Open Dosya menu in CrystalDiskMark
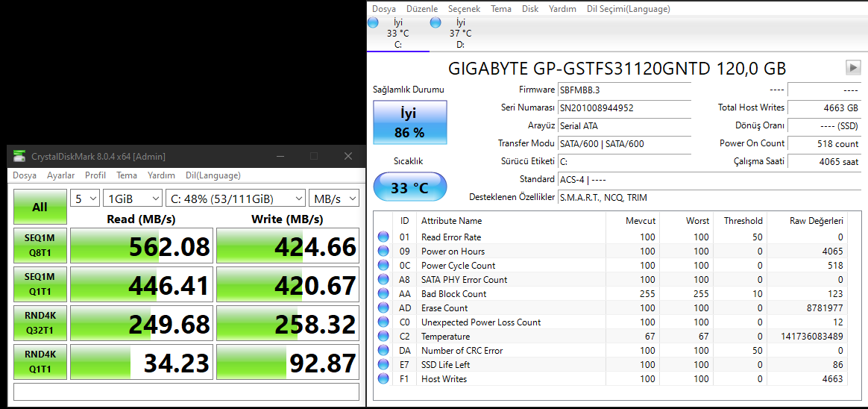Image resolution: width=868 pixels, height=409 pixels. (x=25, y=175)
